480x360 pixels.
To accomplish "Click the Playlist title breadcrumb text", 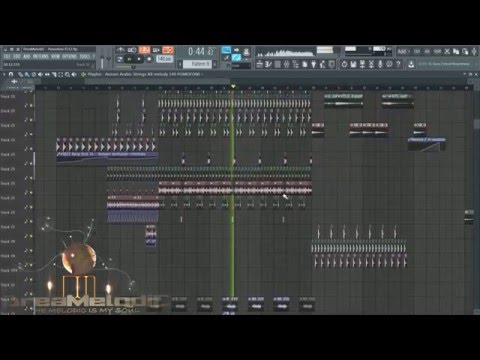I will 145,74.
